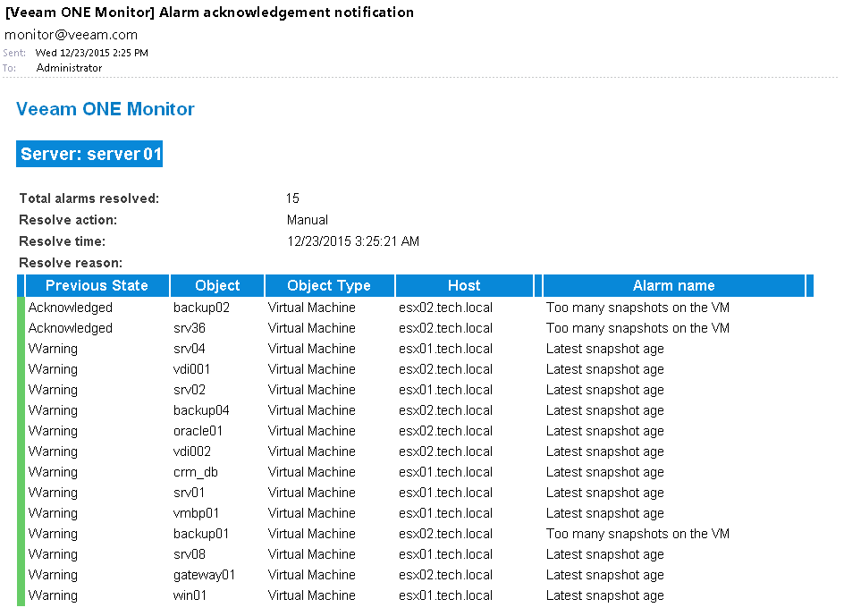Select the backup02 object cell
Viewport: 844px width, 616px height.
pos(201,308)
